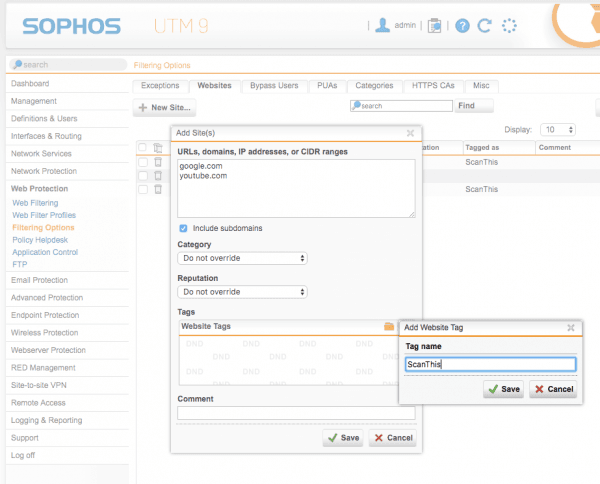The image size is (600, 484).
Task: Click the Tag name input field
Action: click(490, 364)
